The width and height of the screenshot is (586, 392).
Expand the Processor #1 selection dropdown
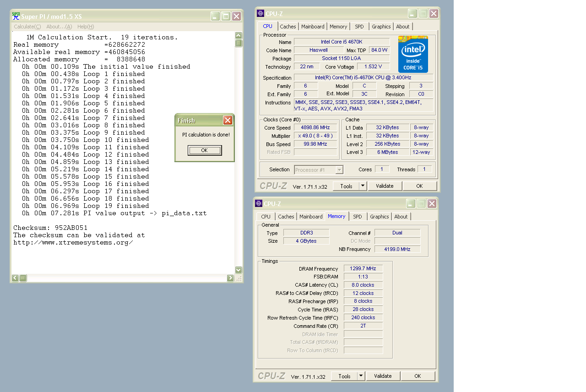[339, 170]
